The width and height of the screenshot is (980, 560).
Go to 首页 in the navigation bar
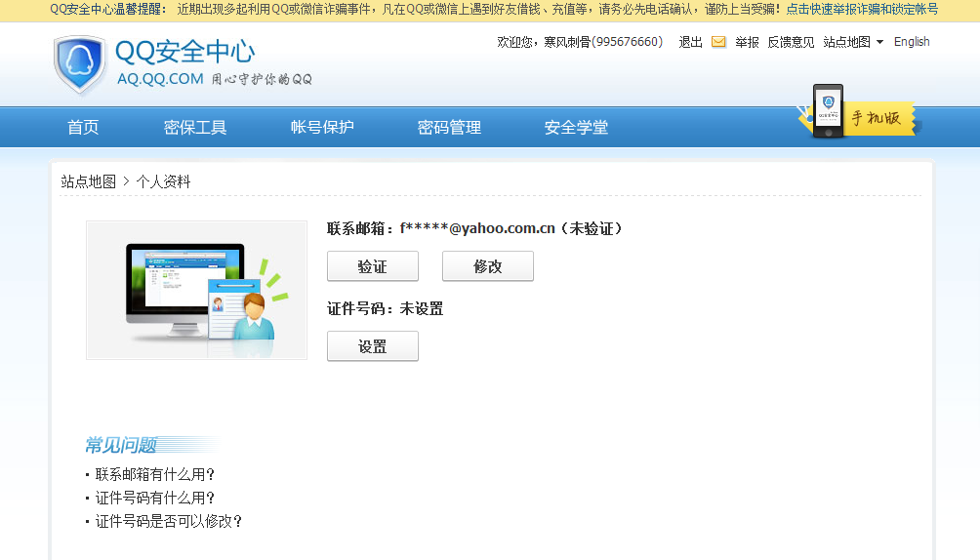(83, 128)
